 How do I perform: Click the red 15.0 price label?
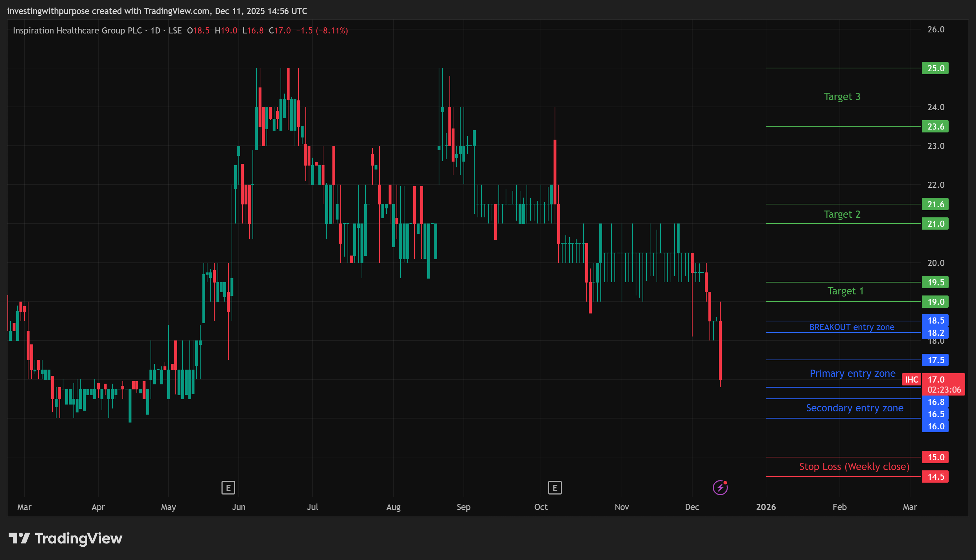pyautogui.click(x=935, y=457)
